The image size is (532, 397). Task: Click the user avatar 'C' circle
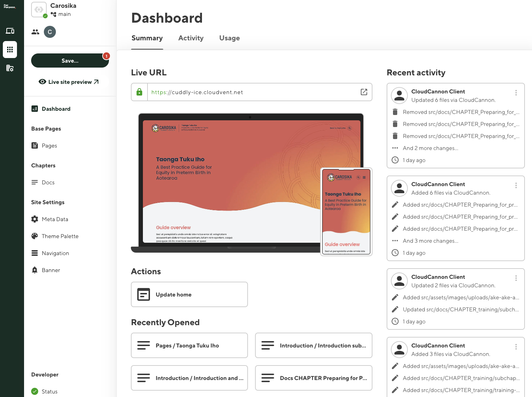pos(50,32)
